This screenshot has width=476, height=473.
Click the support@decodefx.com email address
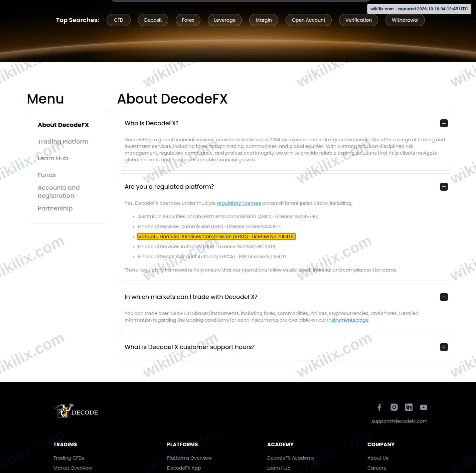click(x=400, y=421)
